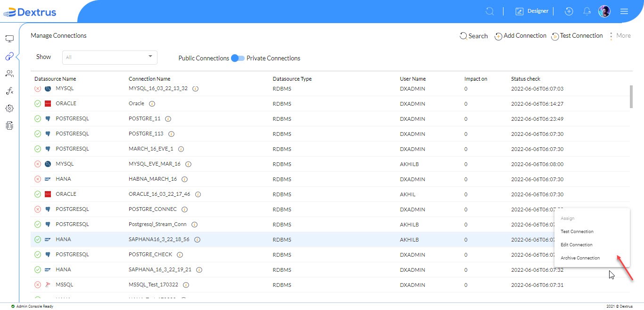Click status timestamp 2022-06-06T06:23:49
644x310 pixels.
pyautogui.click(x=537, y=119)
